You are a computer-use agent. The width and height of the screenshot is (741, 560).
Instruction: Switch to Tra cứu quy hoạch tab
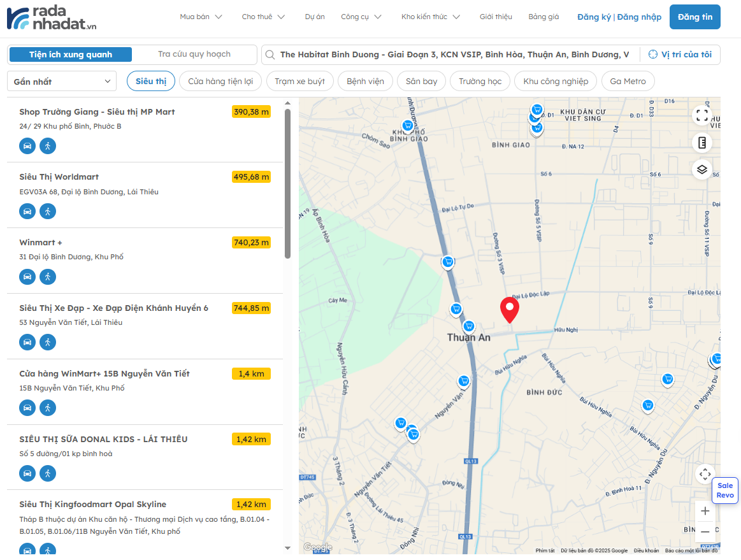[194, 54]
